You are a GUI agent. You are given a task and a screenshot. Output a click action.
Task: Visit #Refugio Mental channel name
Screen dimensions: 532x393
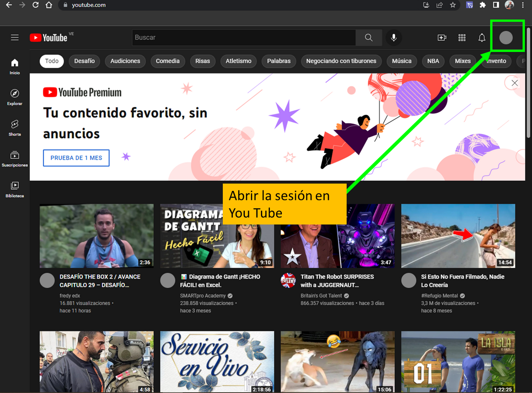(439, 296)
